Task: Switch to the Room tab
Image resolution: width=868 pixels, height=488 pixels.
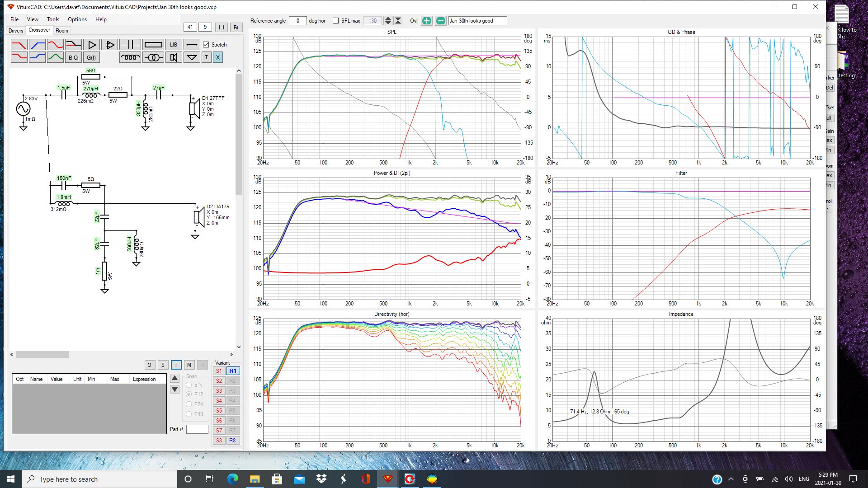Action: click(62, 31)
